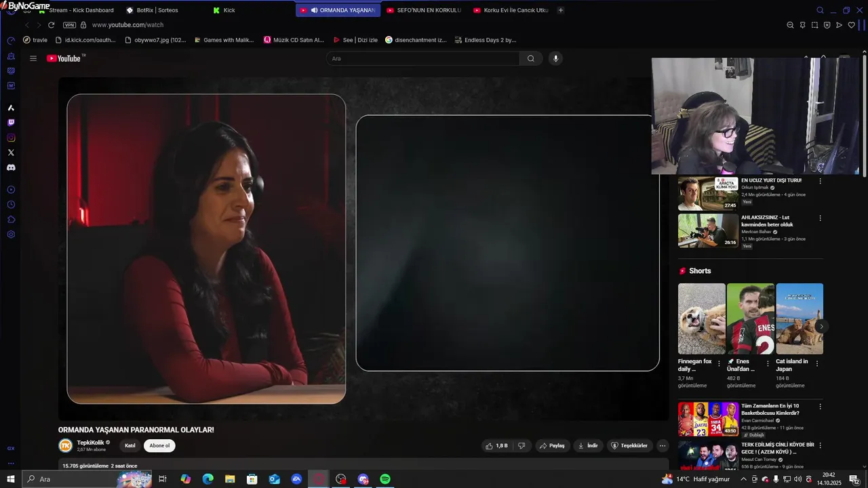868x488 pixels.
Task: Open options for AHLAKSIZSINIZ video
Action: coord(820,218)
